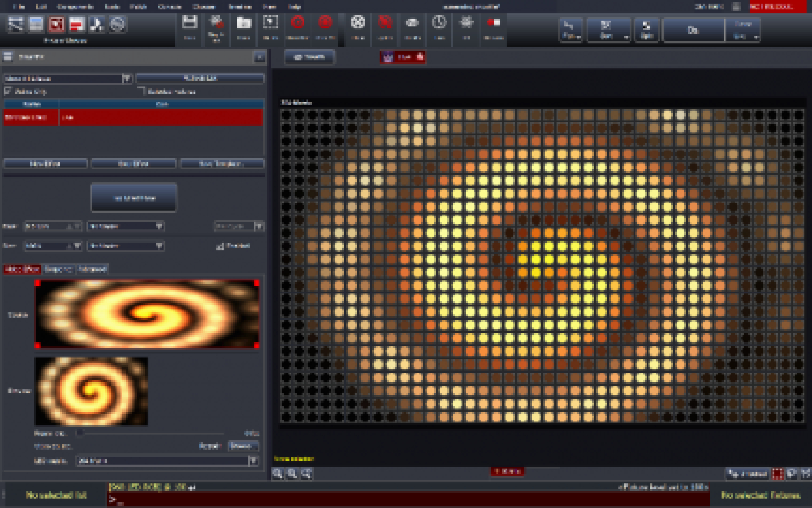Viewport: 812px width, 508px height.
Task: Click the large wide button in the top-right group
Action: 693,30
